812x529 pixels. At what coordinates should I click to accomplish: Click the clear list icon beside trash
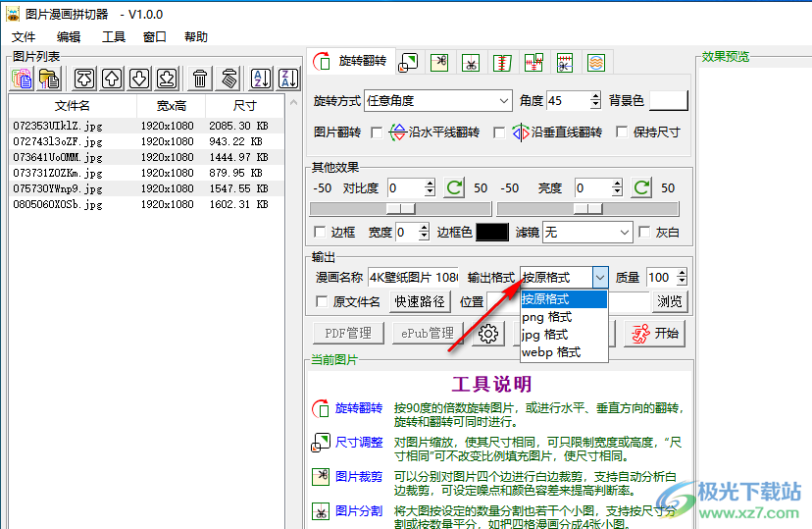(228, 79)
